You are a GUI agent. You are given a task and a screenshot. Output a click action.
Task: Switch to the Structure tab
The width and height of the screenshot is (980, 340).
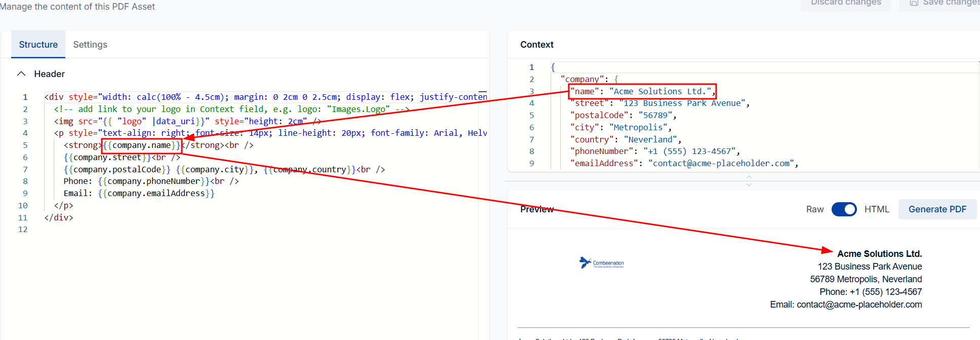pyautogui.click(x=38, y=45)
